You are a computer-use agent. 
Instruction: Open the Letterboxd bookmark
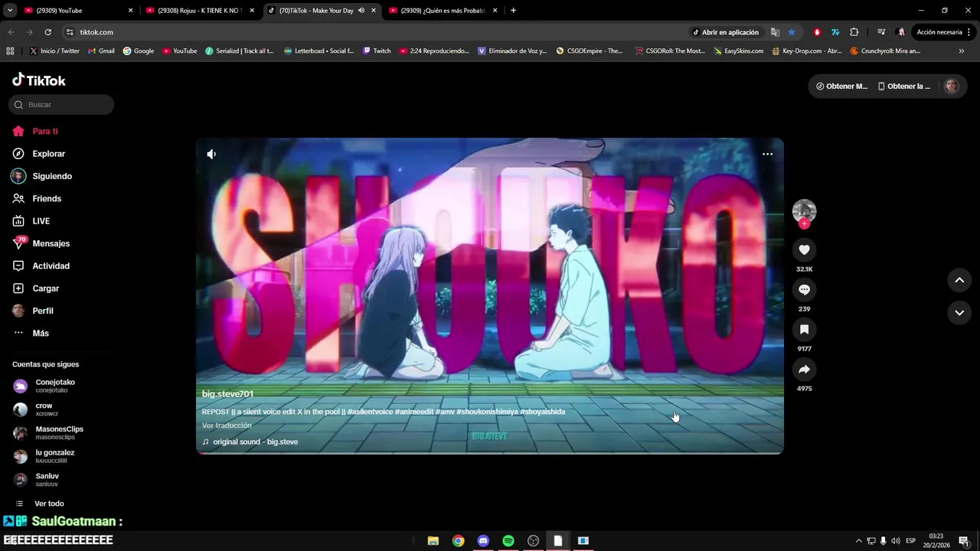(318, 51)
